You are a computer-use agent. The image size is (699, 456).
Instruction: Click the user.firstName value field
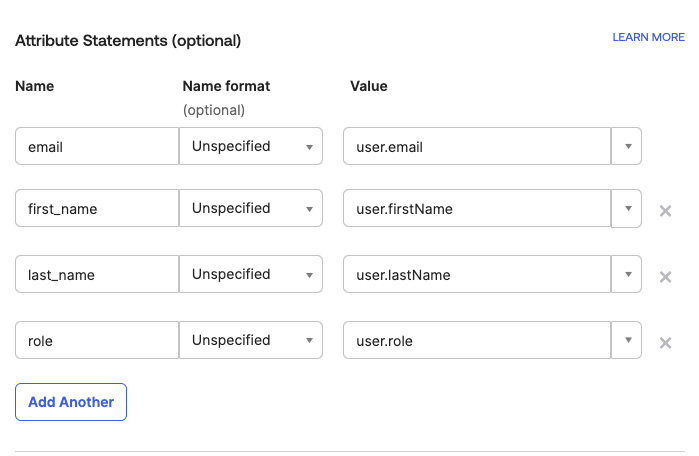point(476,208)
